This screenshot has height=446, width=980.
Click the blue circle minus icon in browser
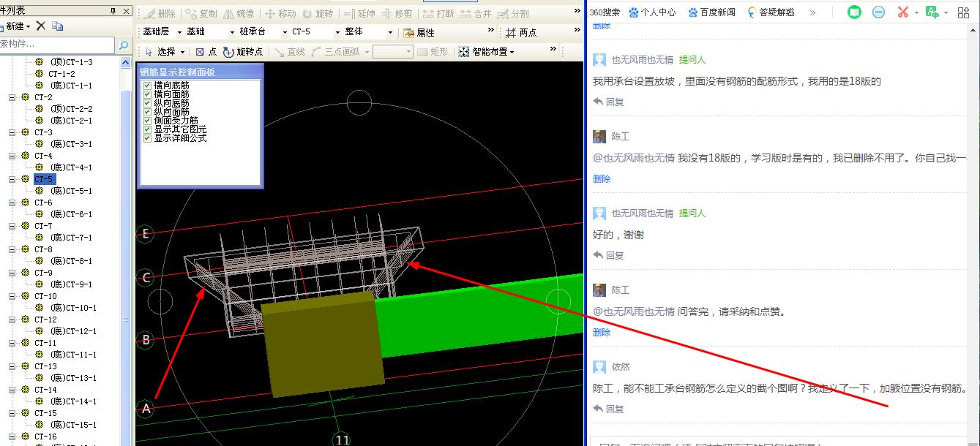click(879, 12)
